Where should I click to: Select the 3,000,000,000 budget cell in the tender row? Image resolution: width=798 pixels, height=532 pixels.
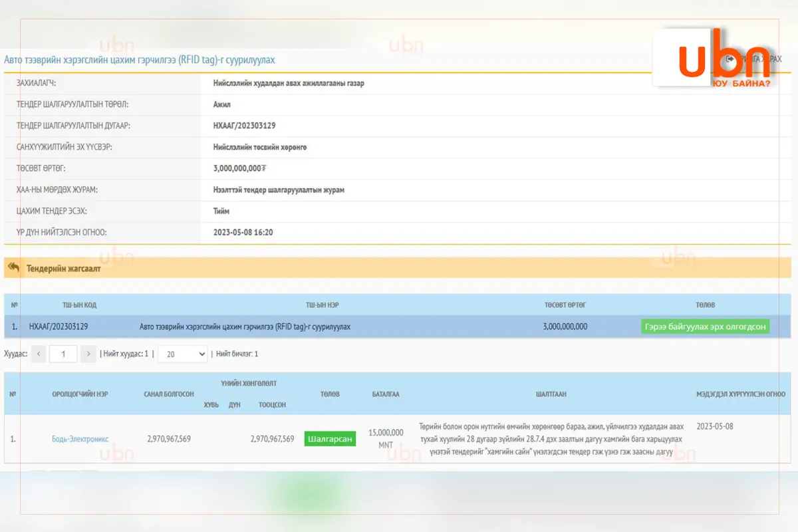click(x=565, y=327)
